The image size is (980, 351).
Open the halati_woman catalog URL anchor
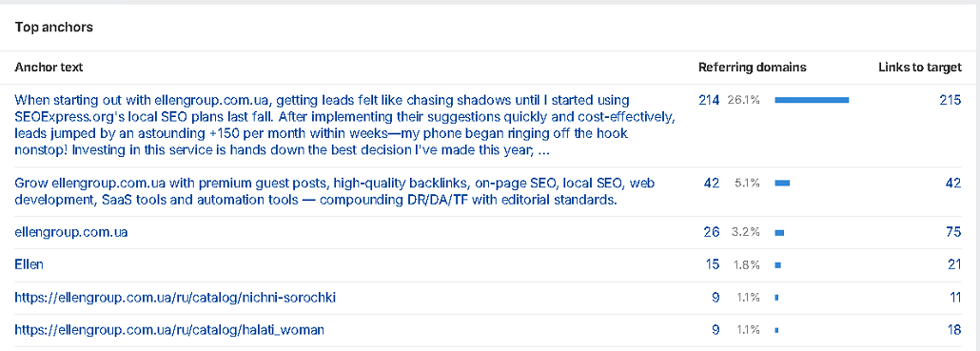coord(169,330)
